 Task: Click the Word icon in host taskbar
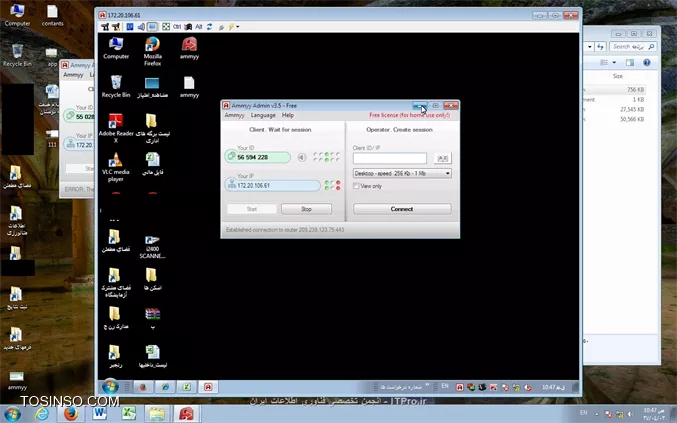pos(99,414)
